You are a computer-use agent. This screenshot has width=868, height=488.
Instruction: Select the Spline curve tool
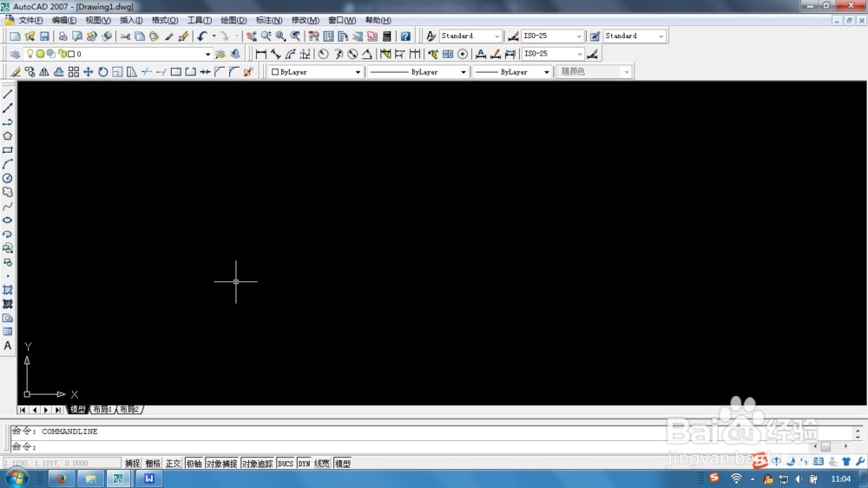pos(8,206)
